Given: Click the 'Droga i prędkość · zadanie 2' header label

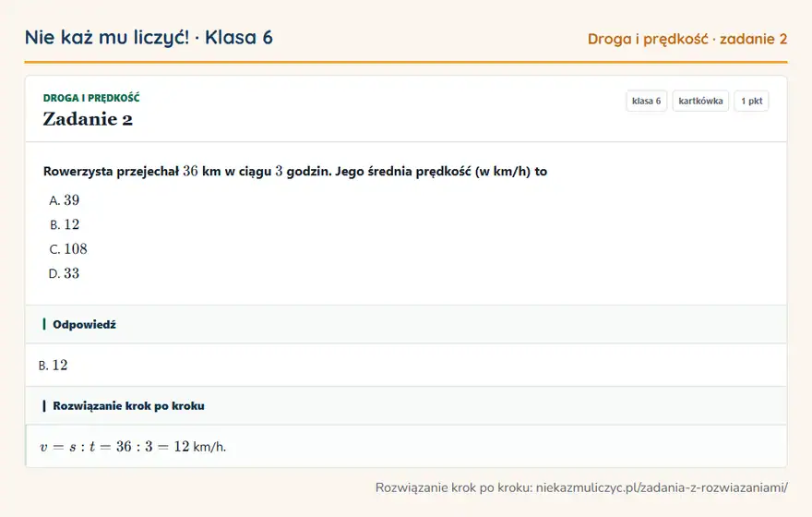Looking at the screenshot, I should [x=687, y=39].
